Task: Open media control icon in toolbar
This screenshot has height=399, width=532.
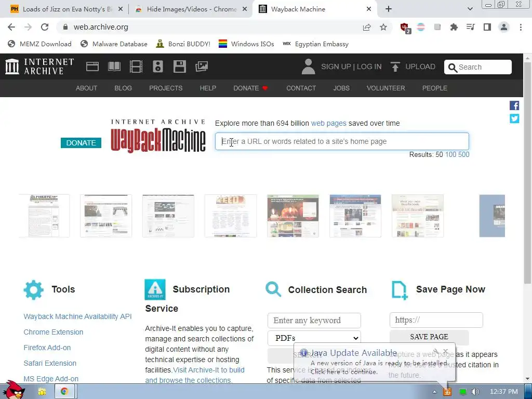Action: point(471,27)
